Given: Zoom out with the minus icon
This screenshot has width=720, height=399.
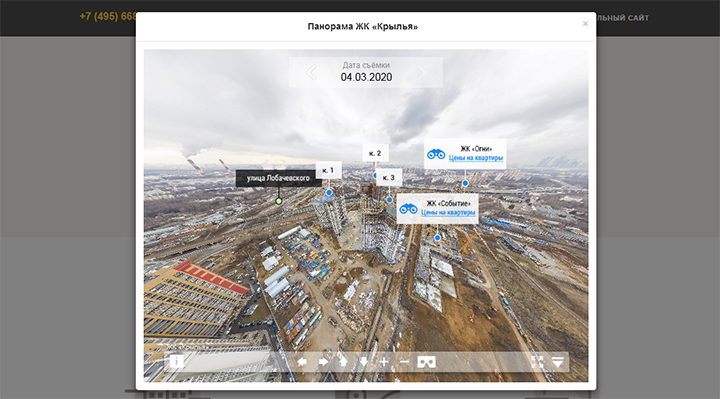Looking at the screenshot, I should tap(404, 362).
